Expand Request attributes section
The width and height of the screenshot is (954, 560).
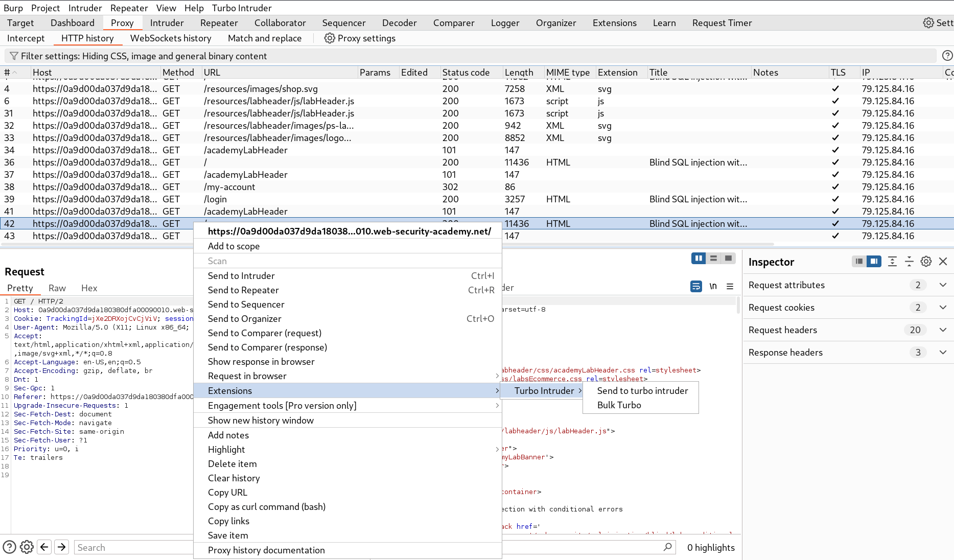pyautogui.click(x=943, y=285)
